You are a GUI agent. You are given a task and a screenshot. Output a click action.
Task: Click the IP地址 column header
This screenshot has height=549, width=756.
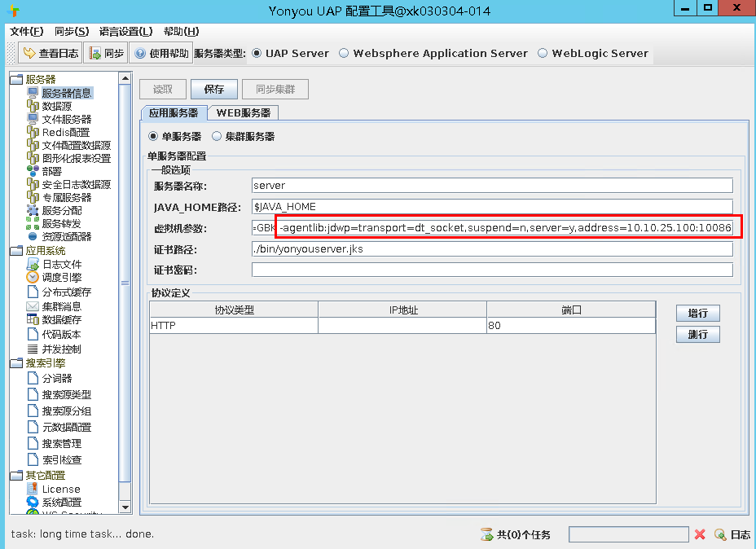402,310
